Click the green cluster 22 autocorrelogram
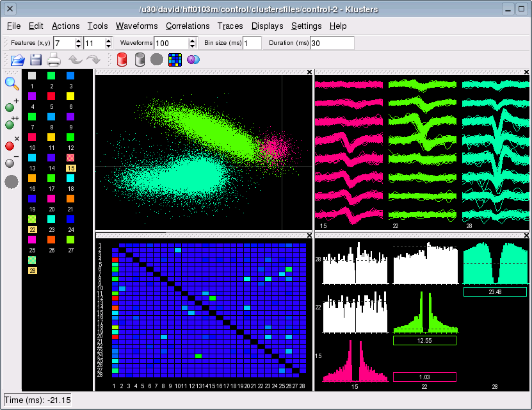This screenshot has width=532, height=410. (426, 311)
